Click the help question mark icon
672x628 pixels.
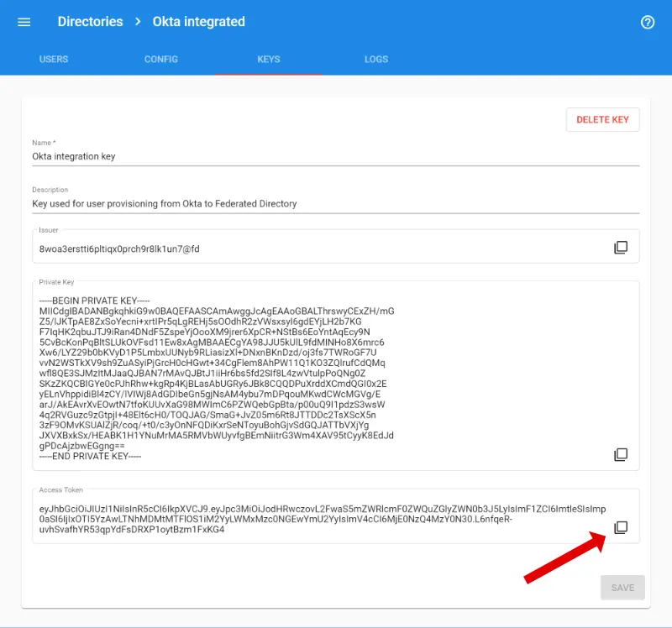(x=648, y=22)
